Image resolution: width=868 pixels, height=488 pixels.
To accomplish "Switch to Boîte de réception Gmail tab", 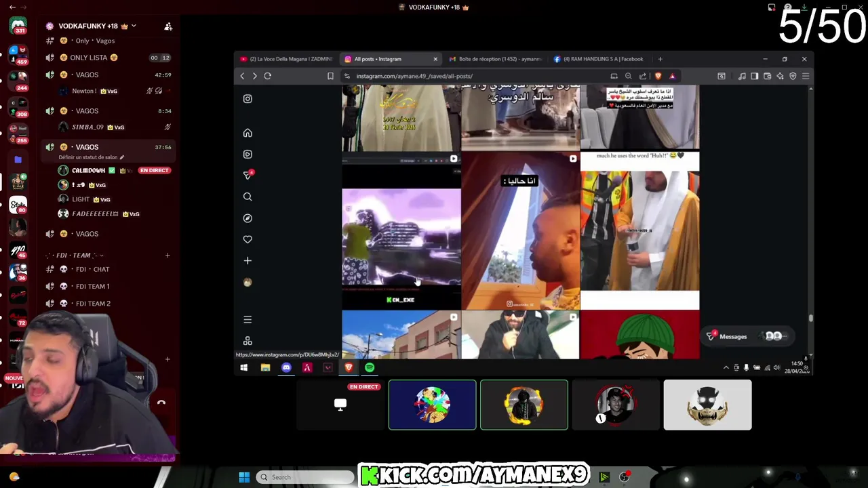I will pyautogui.click(x=495, y=59).
